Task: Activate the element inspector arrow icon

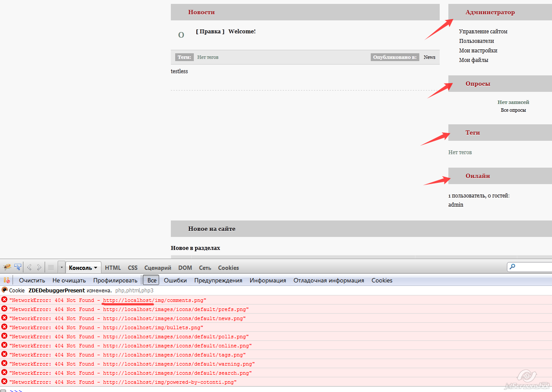Action: tap(18, 267)
